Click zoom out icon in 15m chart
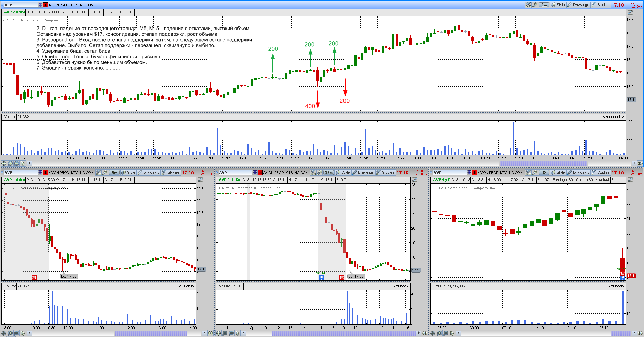The width and height of the screenshot is (644, 337). click(231, 333)
